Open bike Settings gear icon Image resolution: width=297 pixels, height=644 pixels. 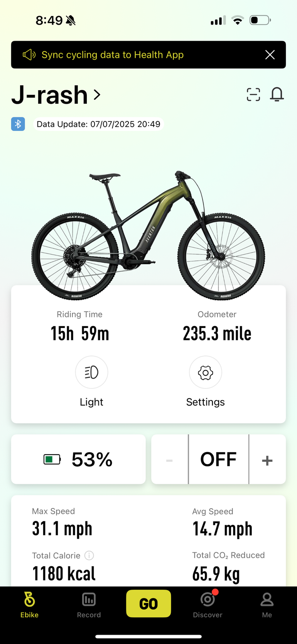coord(205,372)
